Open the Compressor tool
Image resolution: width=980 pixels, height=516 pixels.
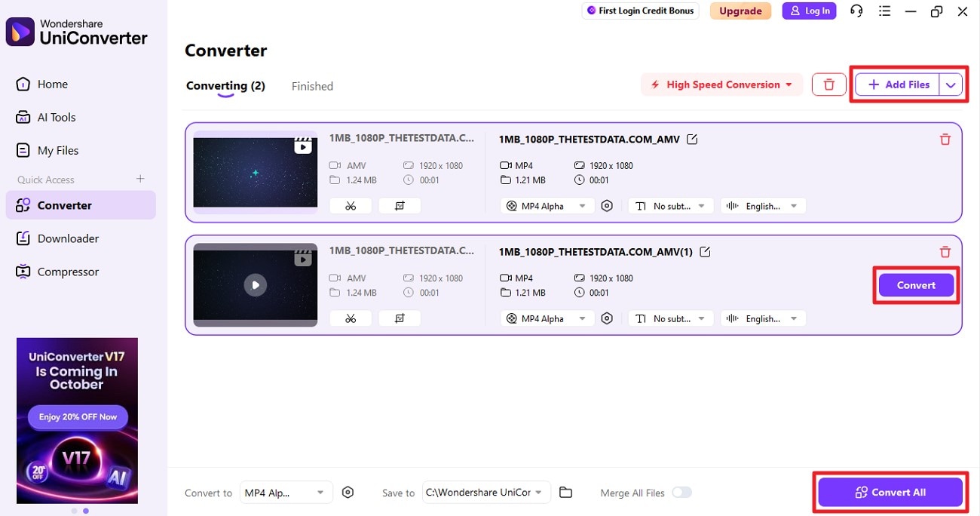point(57,272)
